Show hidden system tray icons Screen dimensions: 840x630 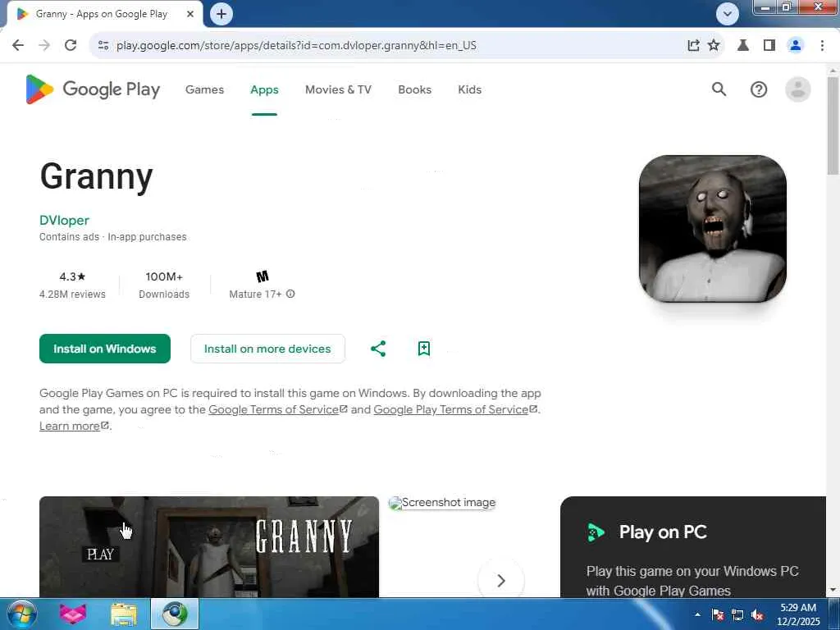point(697,614)
